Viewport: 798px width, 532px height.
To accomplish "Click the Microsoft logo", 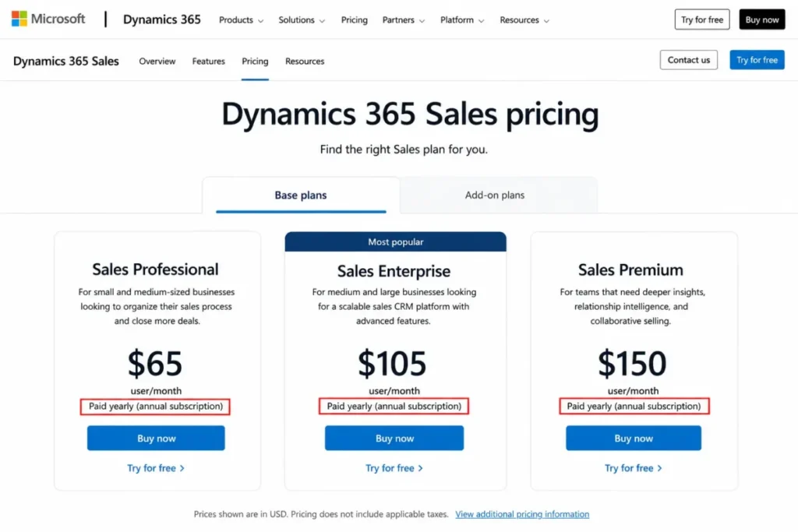I will [48, 19].
